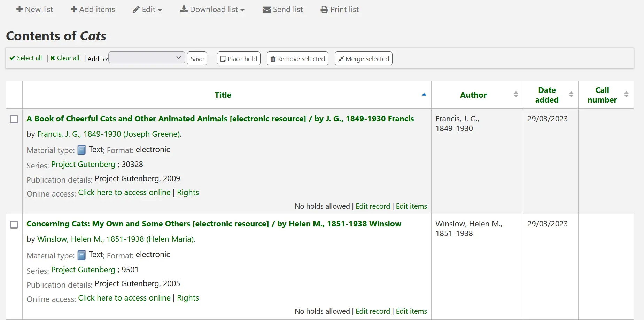Viewport: 644px width, 320px height.
Task: Open the Download list dropdown
Action: coord(212,9)
